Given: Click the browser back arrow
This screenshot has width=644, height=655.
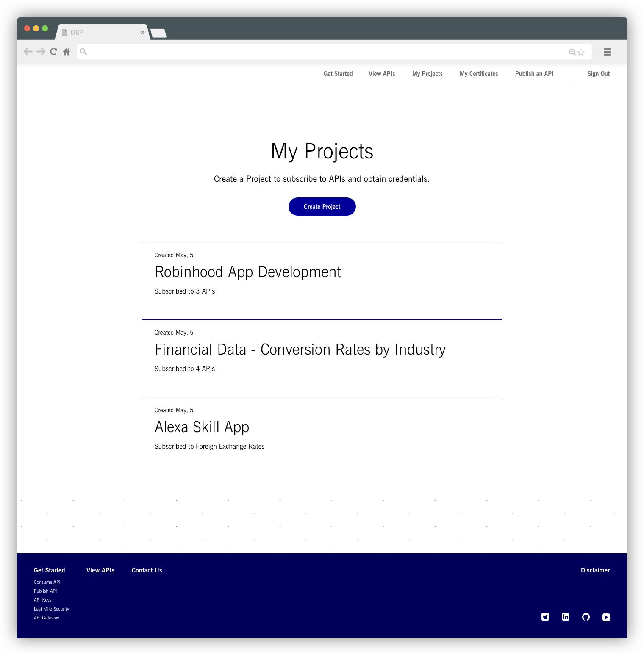Looking at the screenshot, I should tap(28, 52).
